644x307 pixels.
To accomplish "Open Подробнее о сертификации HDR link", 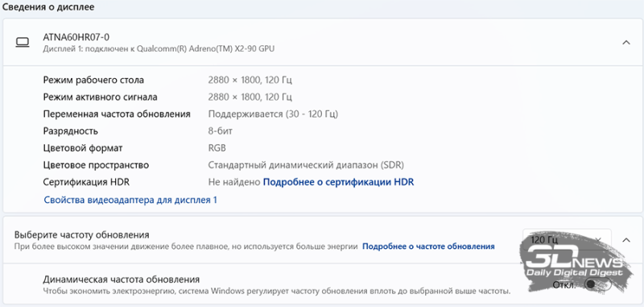I will click(338, 182).
